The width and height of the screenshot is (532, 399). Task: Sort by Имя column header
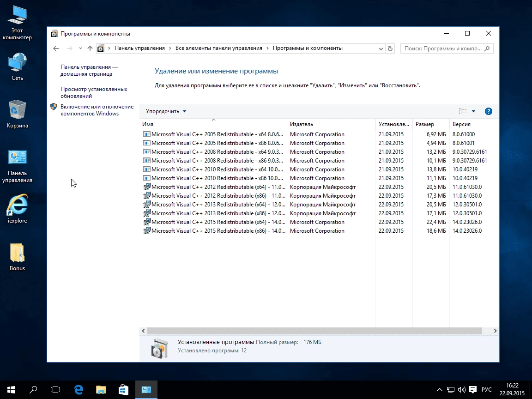213,124
